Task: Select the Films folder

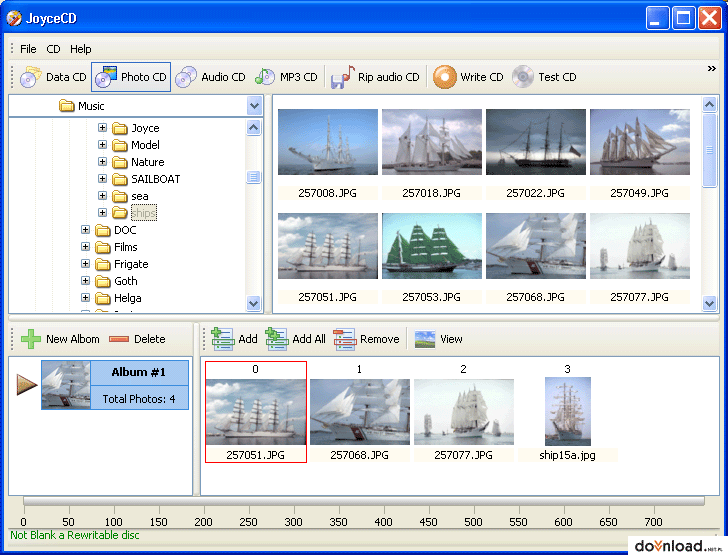Action: pyautogui.click(x=126, y=247)
